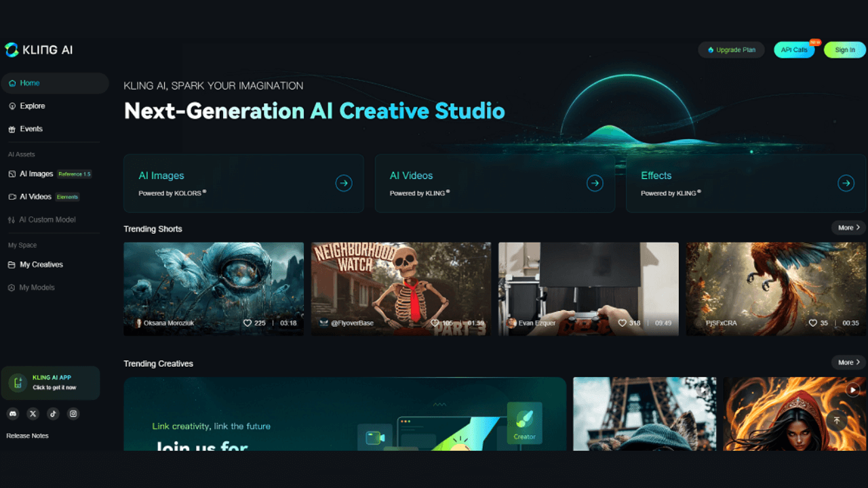This screenshot has height=488, width=868.
Task: Expand More for Trending Creatives
Action: 849,363
